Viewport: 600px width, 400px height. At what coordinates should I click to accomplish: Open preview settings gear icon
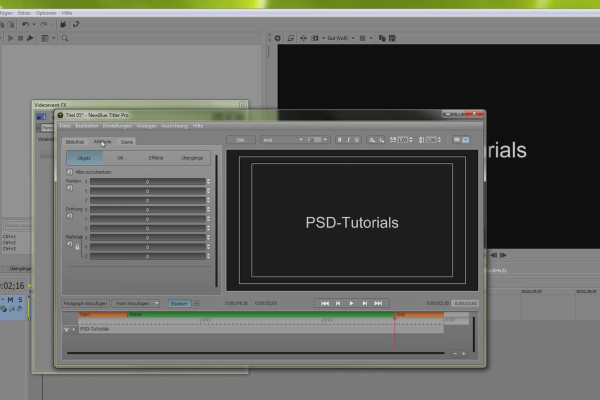[278, 38]
